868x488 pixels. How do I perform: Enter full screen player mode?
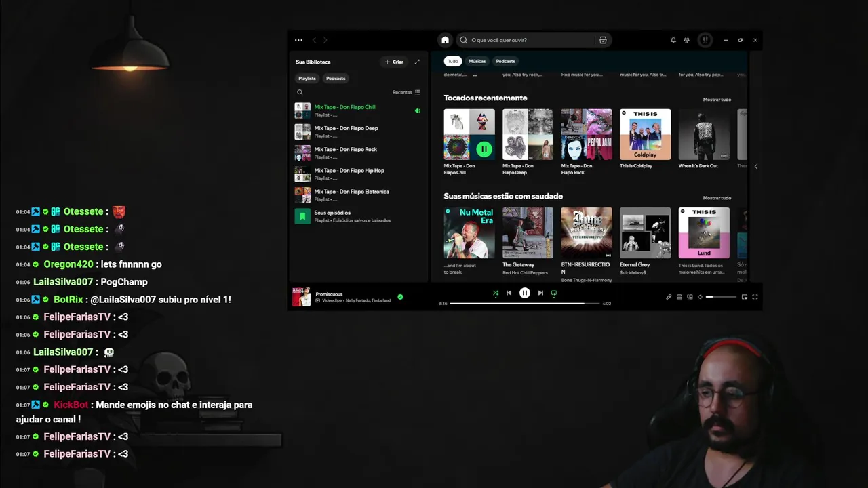(755, 297)
